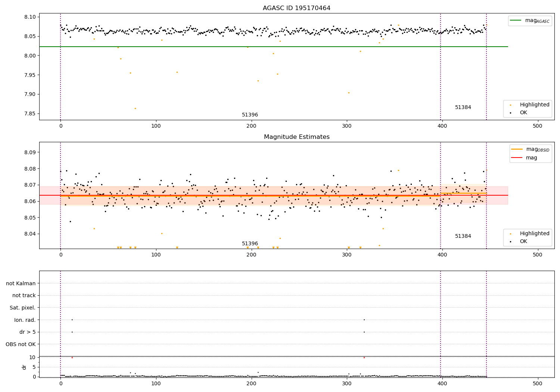Click the '200' x-tick under the AGASC plot

coord(251,126)
